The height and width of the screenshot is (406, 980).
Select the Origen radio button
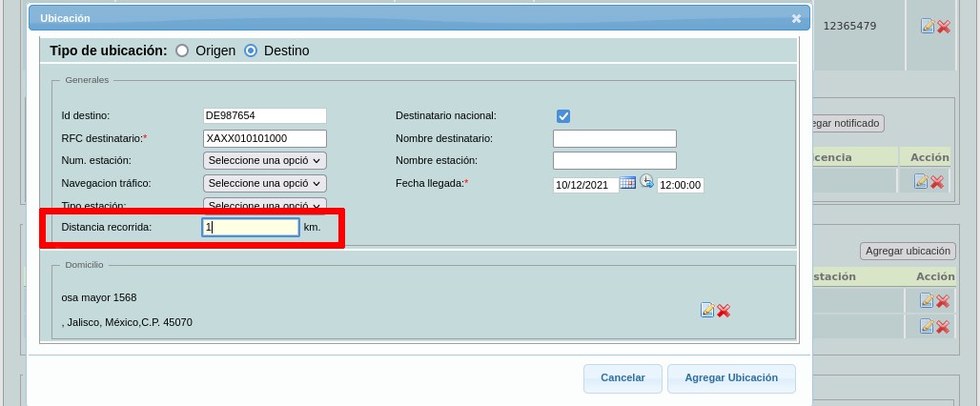pos(182,51)
